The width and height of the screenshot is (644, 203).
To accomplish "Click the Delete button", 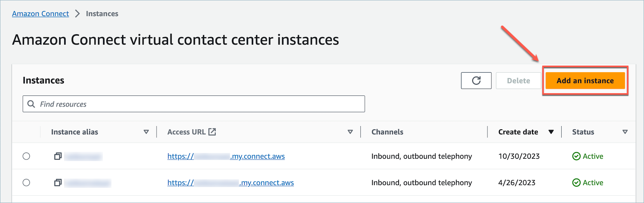I will [x=518, y=80].
